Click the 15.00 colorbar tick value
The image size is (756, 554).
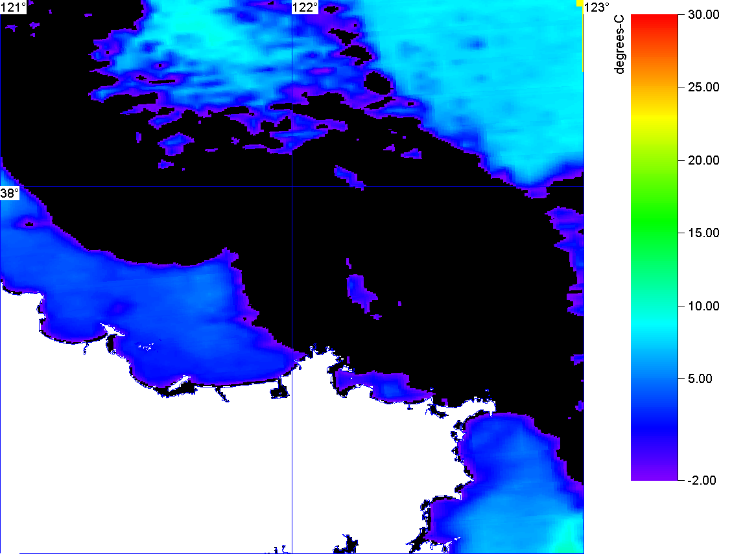tap(703, 233)
